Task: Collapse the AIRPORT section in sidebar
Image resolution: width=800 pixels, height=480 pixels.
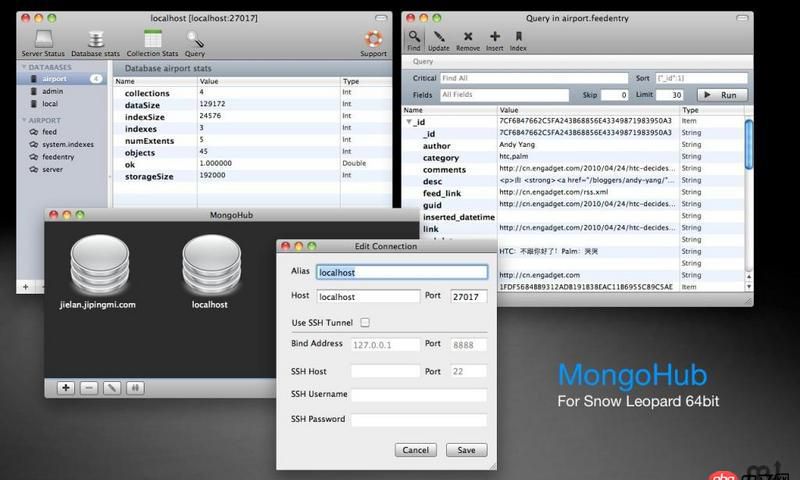Action: (24, 120)
